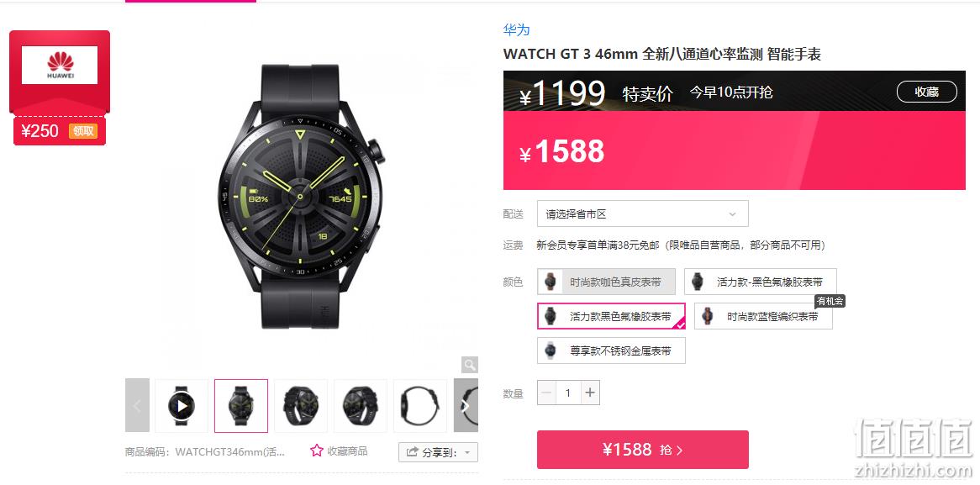Open the 请选择省市区 delivery dropdown
Viewport: 980px width, 485px height.
tap(642, 214)
